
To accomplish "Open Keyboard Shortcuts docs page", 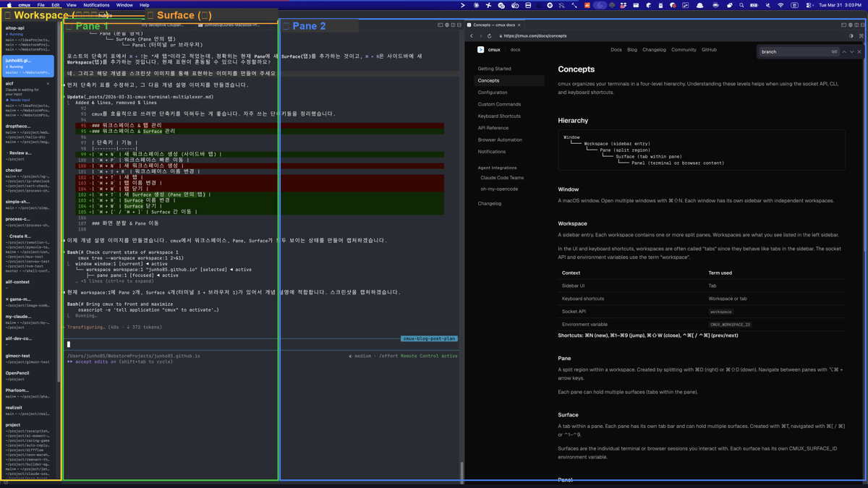I will coord(499,116).
